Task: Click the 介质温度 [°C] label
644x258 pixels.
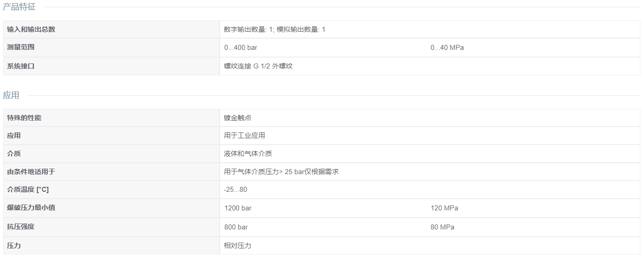Action: (28, 190)
